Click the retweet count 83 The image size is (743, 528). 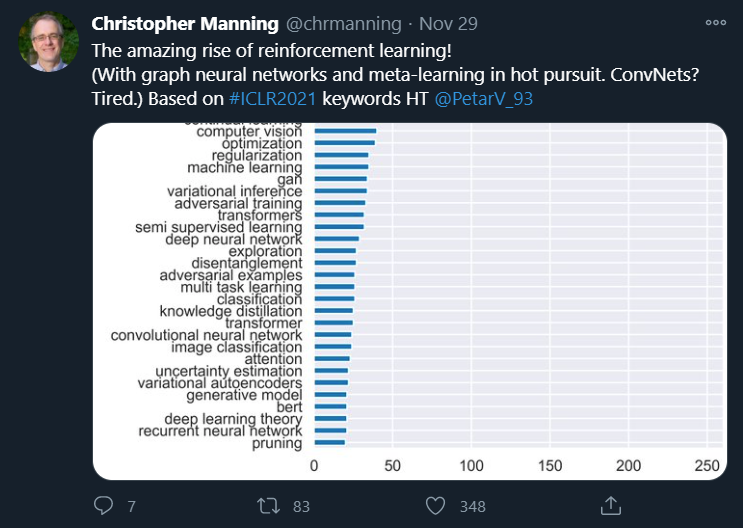301,507
